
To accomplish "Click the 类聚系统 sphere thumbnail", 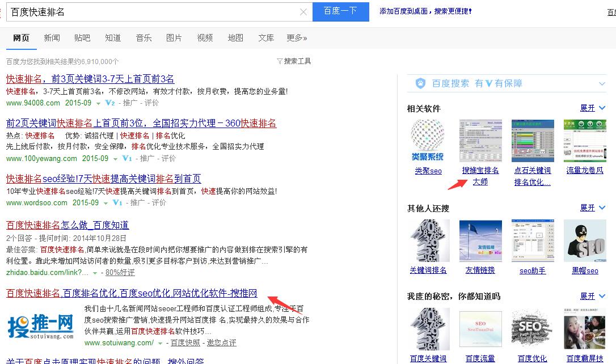I will pos(428,141).
